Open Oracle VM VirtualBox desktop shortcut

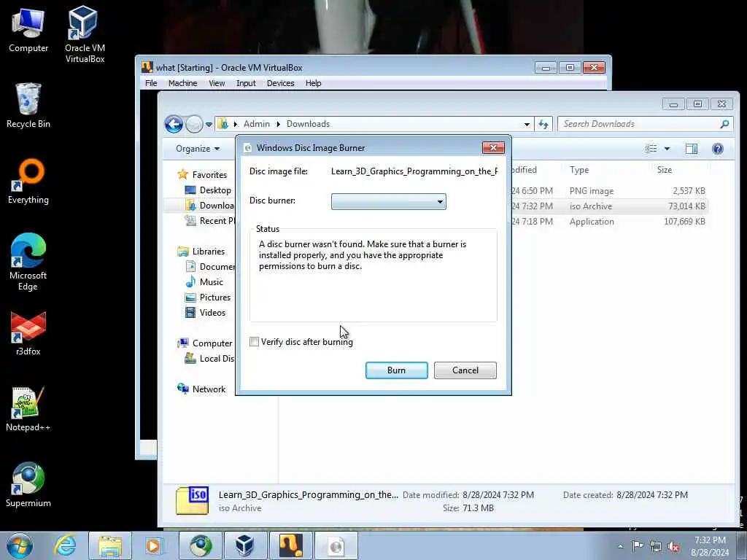(85, 34)
